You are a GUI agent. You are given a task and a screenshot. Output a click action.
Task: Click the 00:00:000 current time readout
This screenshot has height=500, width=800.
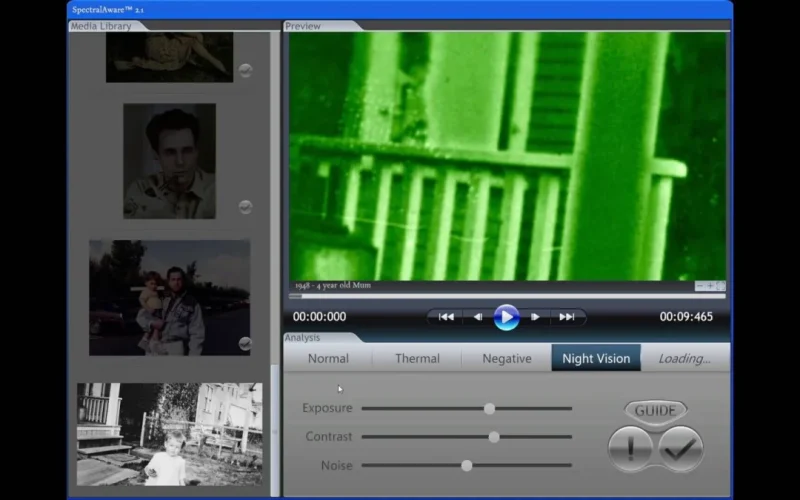(x=319, y=317)
